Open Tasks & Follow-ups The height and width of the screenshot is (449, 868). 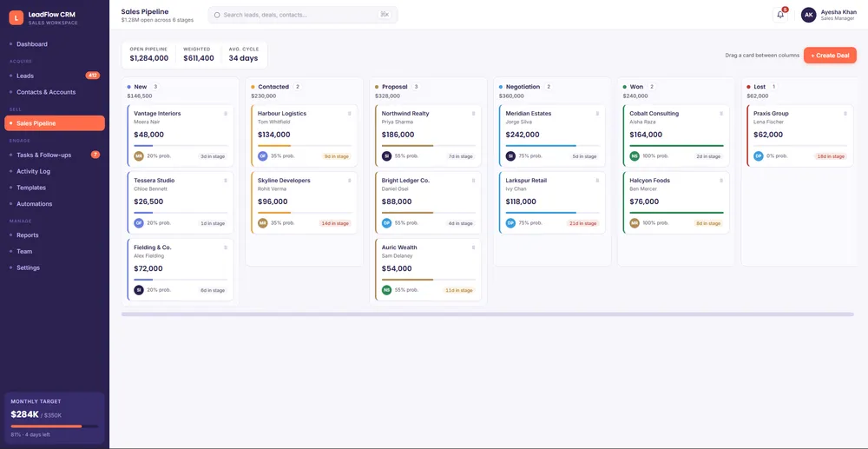tap(54, 155)
